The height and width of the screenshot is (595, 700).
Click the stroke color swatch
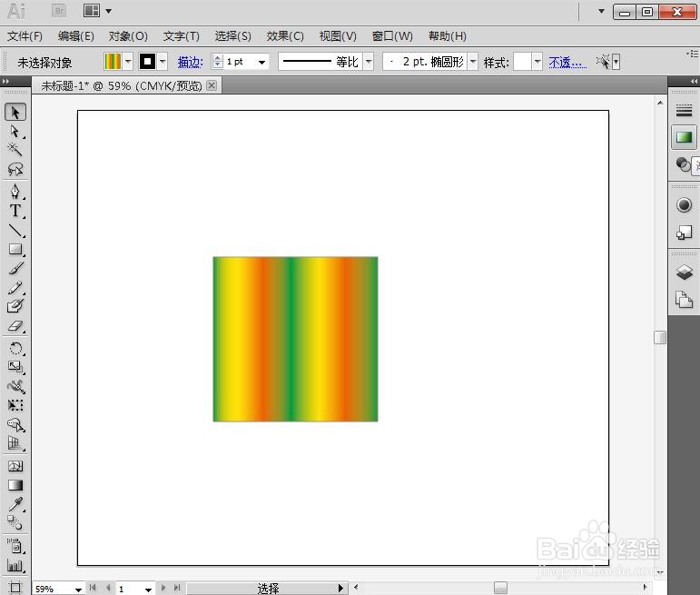147,62
